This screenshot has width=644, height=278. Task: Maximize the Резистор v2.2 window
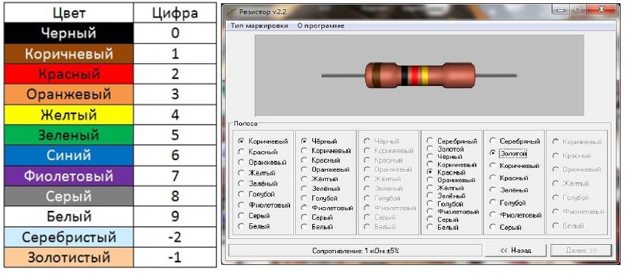(x=579, y=10)
